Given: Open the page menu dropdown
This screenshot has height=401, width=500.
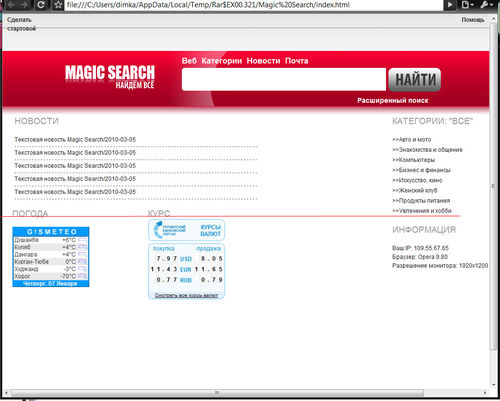Looking at the screenshot, I should coord(468,5).
